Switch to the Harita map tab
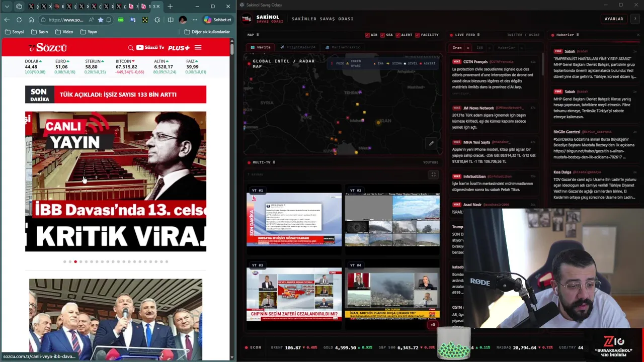 coord(261,47)
